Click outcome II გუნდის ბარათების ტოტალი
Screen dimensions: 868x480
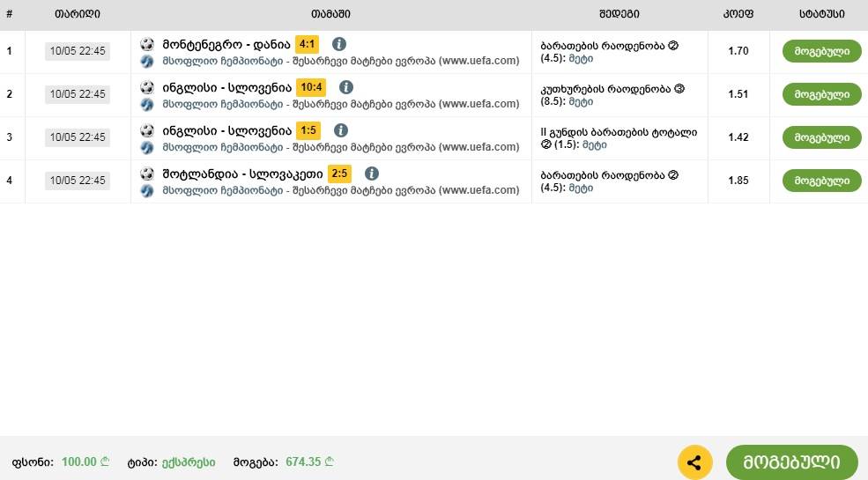point(619,138)
